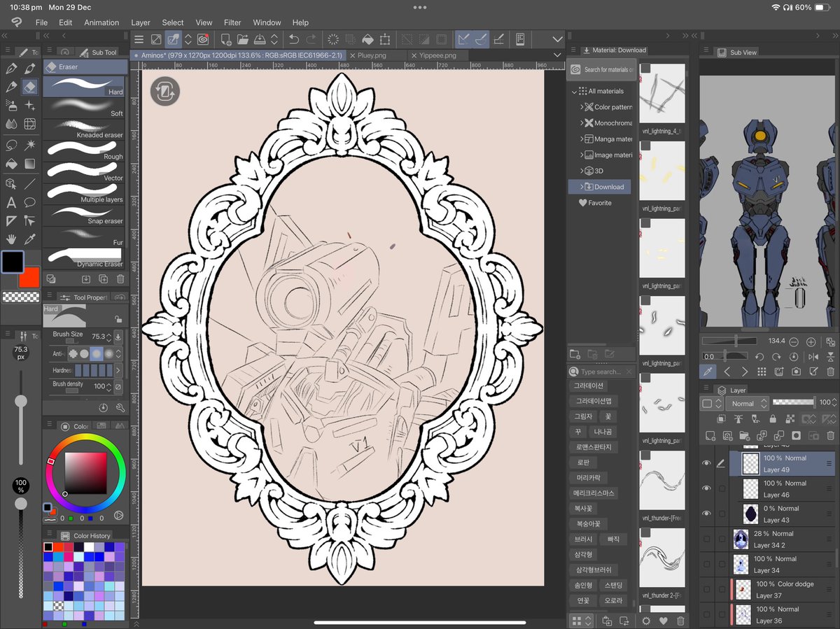840x629 pixels.
Task: Click the black main color swatch
Action: tap(12, 262)
